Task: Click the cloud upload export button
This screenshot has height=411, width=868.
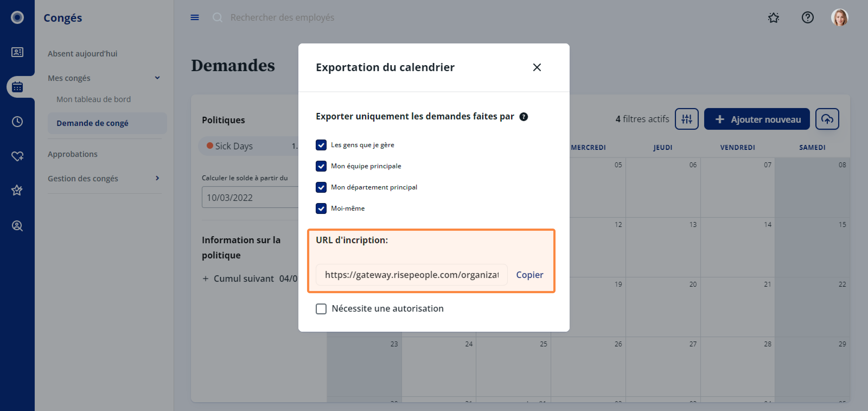Action: coord(827,119)
